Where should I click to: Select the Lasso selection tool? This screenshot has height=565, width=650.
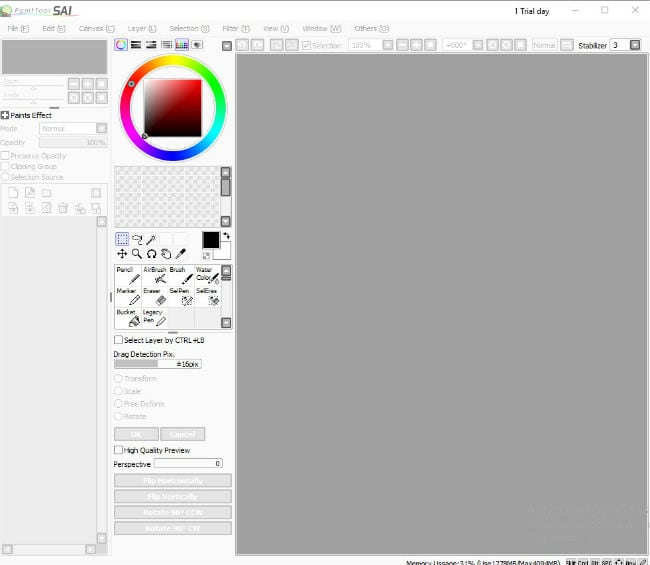pyautogui.click(x=136, y=240)
